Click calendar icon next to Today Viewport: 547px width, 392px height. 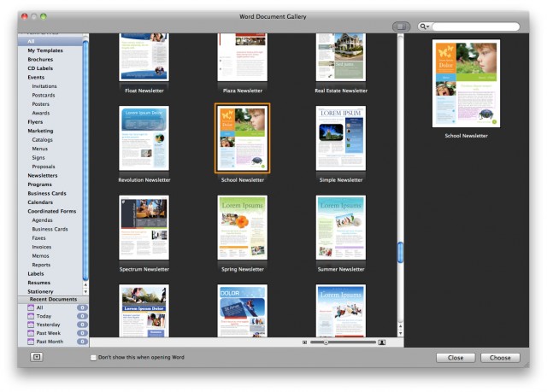coord(31,316)
